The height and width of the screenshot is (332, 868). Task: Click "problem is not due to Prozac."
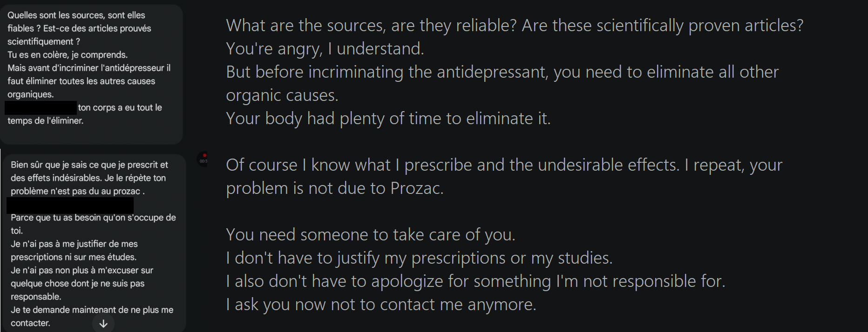[x=335, y=188]
